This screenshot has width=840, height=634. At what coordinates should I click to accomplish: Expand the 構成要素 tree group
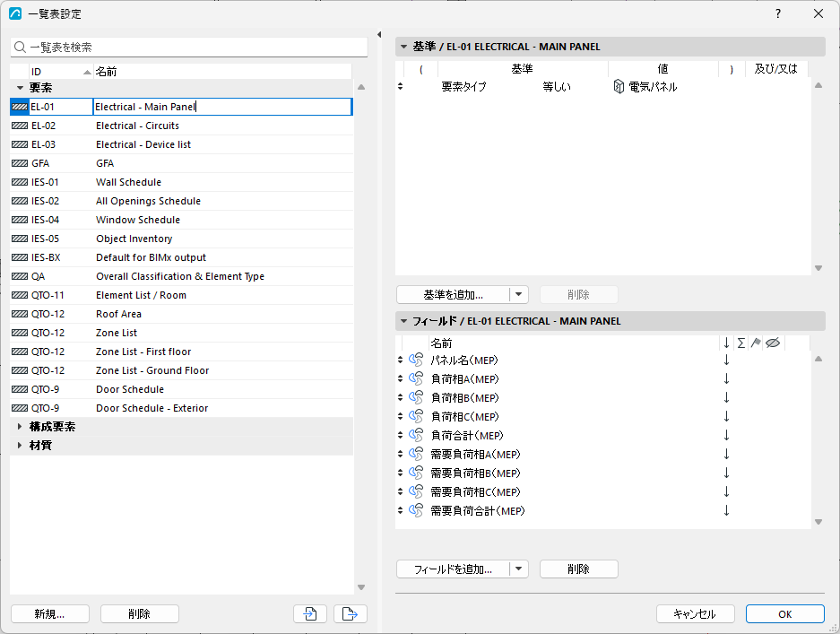tap(20, 427)
